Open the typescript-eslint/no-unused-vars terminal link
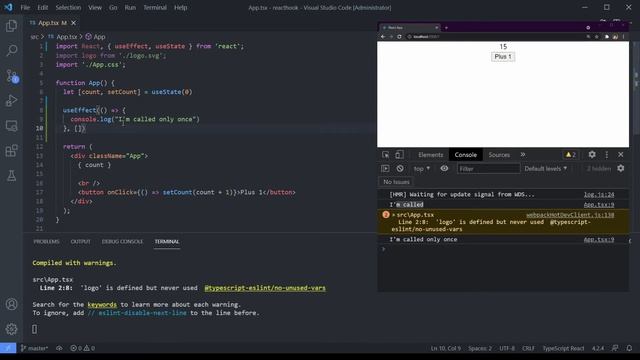Screen dimensions: 640x360 (x=265, y=288)
